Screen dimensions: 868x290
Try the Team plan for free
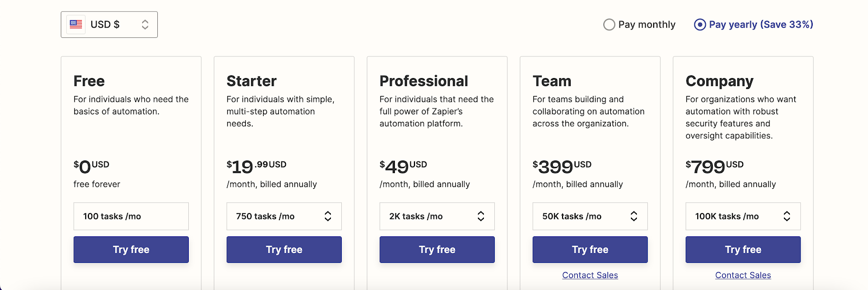tap(590, 249)
